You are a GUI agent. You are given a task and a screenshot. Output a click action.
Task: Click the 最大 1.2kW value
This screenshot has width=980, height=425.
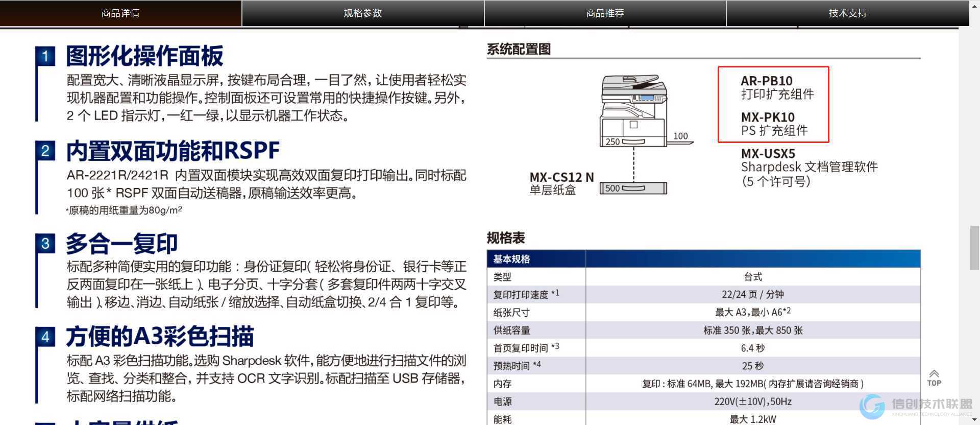tap(753, 419)
